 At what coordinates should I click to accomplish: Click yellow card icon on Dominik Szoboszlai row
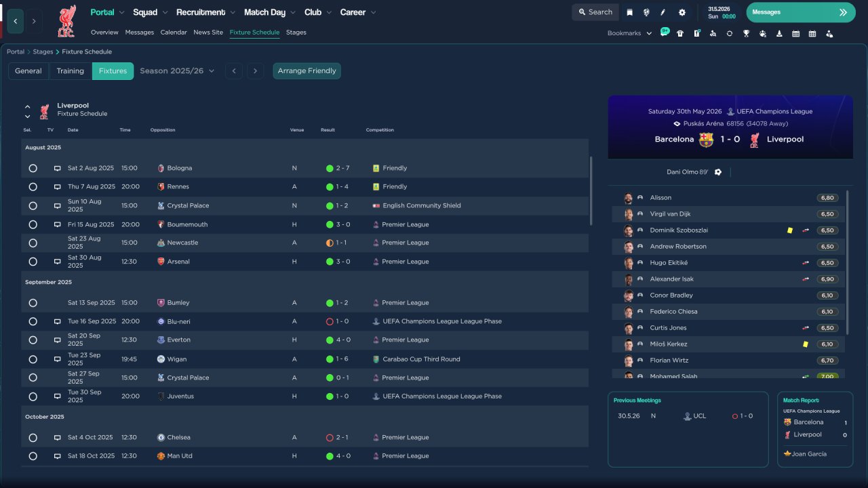pyautogui.click(x=790, y=230)
